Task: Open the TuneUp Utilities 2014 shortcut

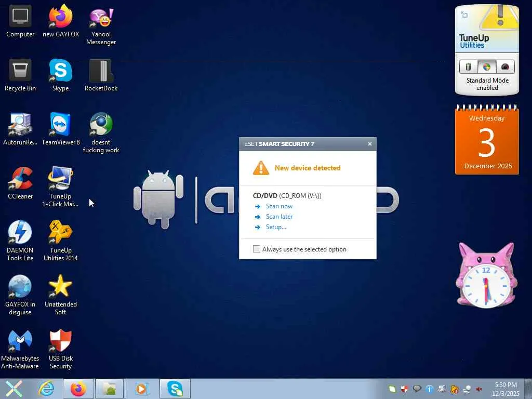Action: 60,241
